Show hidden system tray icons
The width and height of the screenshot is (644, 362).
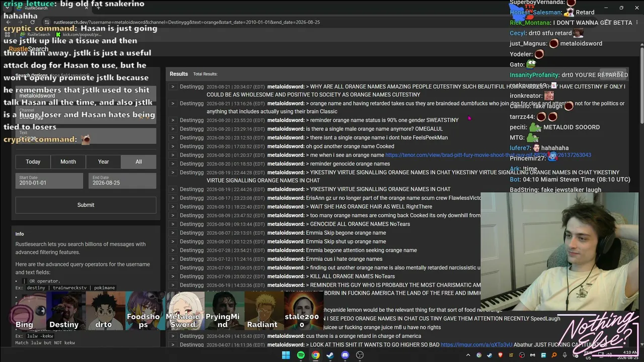pos(468,355)
